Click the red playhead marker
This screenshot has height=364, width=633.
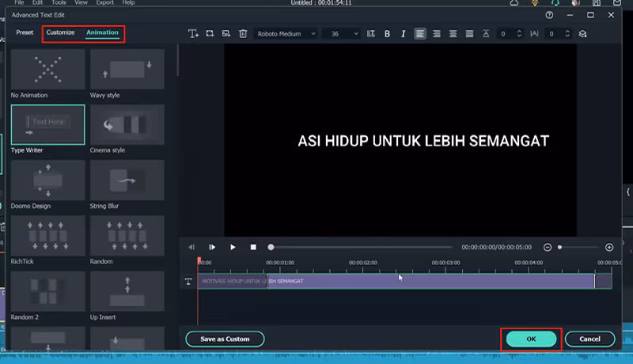coord(199,260)
